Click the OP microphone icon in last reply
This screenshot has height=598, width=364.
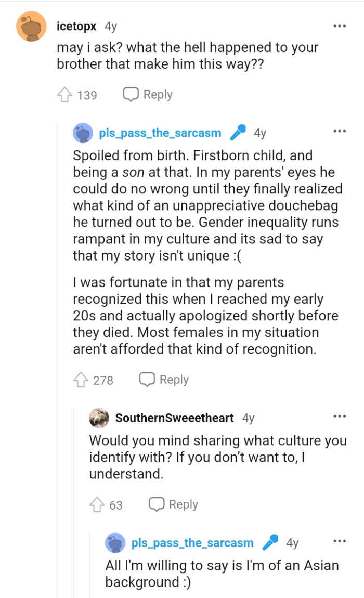[x=270, y=543]
